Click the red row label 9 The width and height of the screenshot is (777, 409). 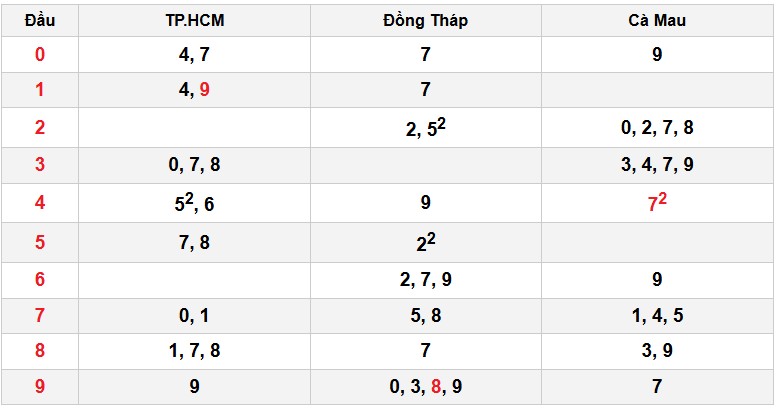coord(39,386)
